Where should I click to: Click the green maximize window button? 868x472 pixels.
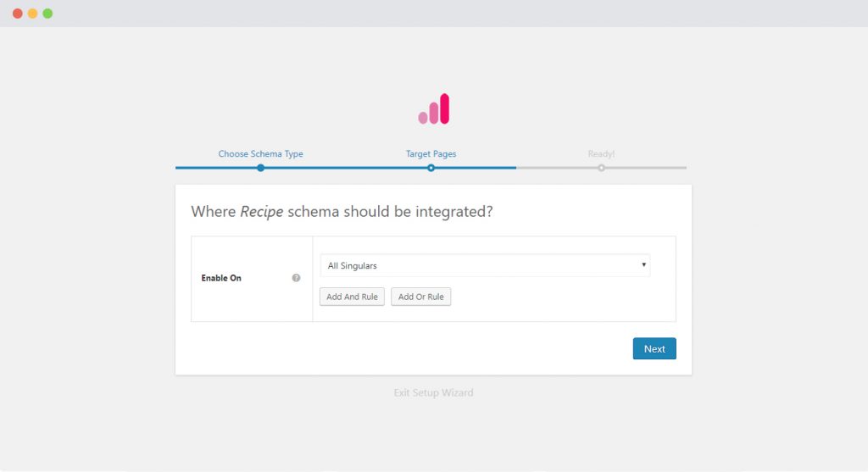[47, 14]
